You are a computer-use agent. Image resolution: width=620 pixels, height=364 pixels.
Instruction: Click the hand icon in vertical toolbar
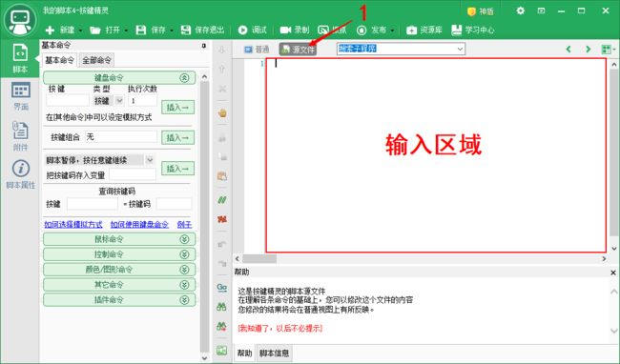point(222,113)
